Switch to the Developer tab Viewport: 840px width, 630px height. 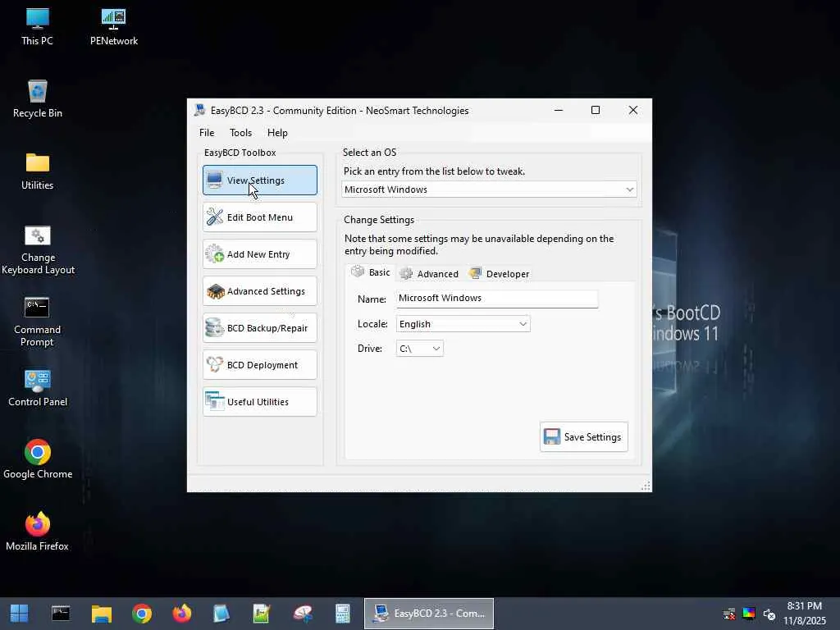point(500,274)
